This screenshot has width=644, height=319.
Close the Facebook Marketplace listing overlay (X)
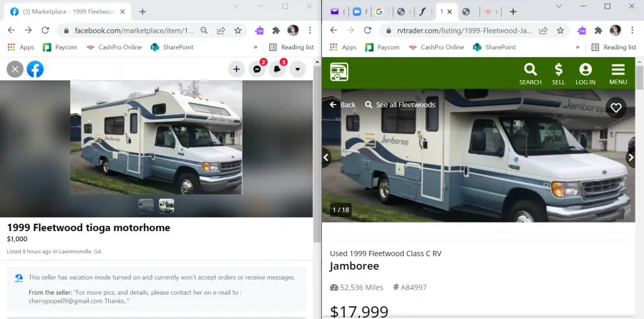point(15,69)
